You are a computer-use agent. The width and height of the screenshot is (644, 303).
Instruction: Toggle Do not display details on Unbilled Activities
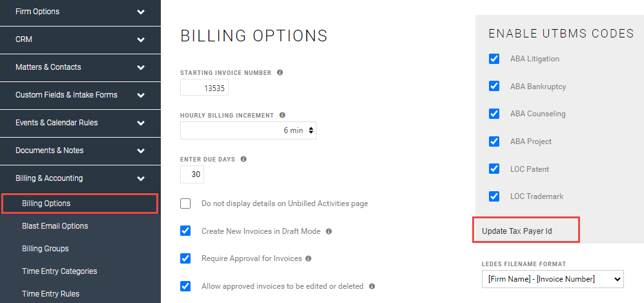pyautogui.click(x=186, y=204)
